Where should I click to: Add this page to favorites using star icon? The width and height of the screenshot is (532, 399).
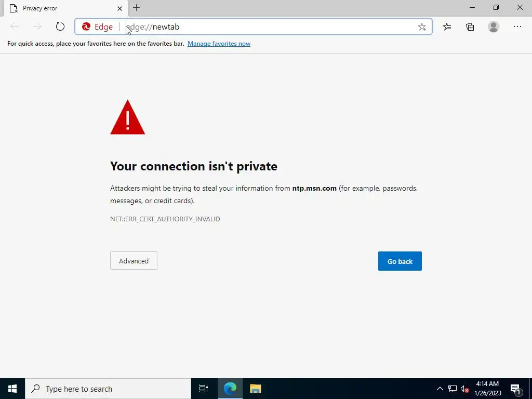click(422, 27)
